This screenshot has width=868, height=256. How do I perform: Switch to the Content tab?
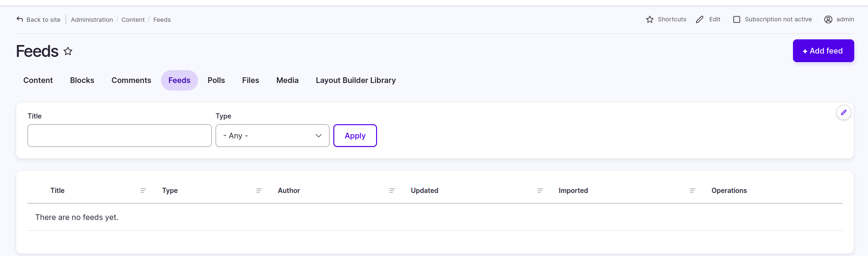[38, 80]
